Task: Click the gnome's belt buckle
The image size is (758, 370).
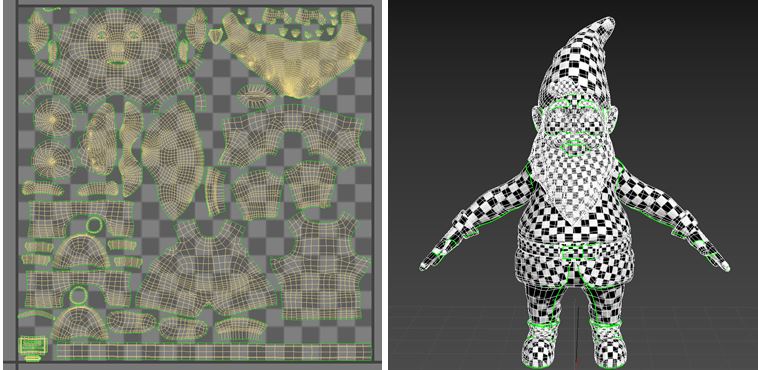Action: [x=576, y=252]
